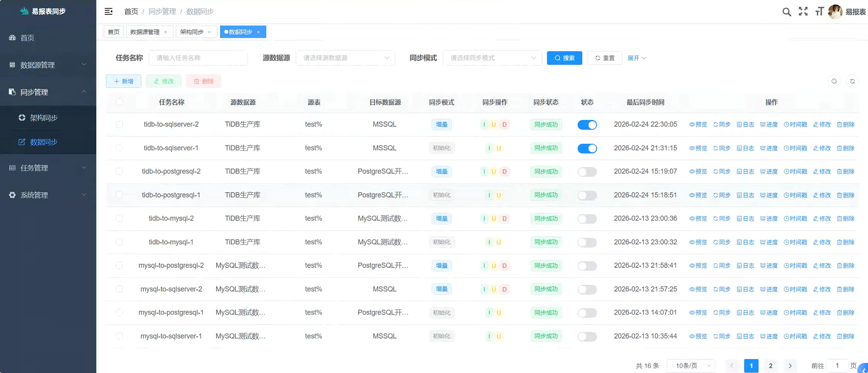Click the 系统管理 gear icon
This screenshot has width=868, height=373.
click(12, 195)
